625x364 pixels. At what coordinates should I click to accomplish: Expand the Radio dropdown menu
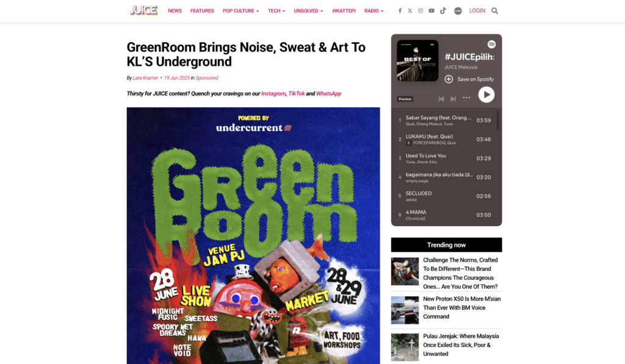click(374, 11)
